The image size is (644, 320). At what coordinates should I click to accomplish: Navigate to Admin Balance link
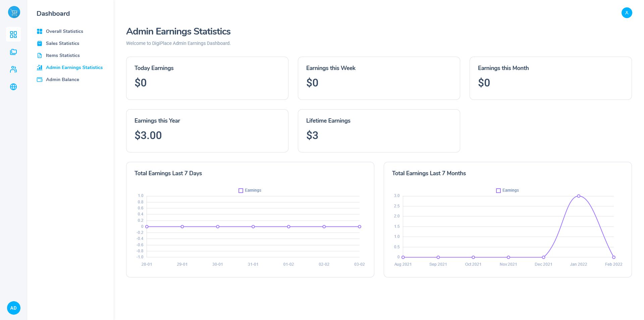[x=62, y=79]
